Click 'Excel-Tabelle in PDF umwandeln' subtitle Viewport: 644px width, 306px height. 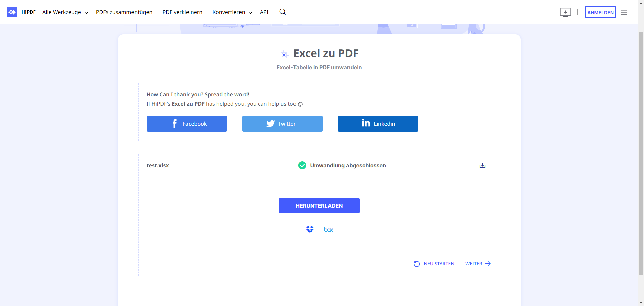[x=319, y=67]
